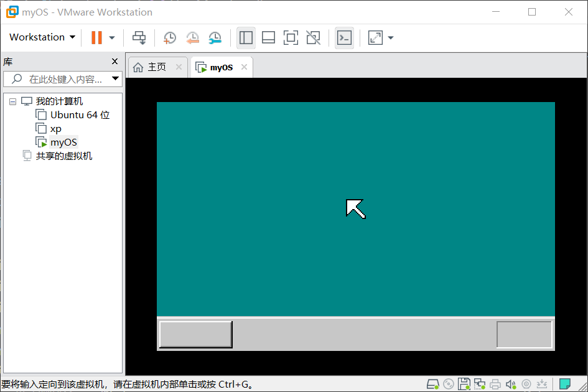Click the floppy drive status icon

(464, 384)
